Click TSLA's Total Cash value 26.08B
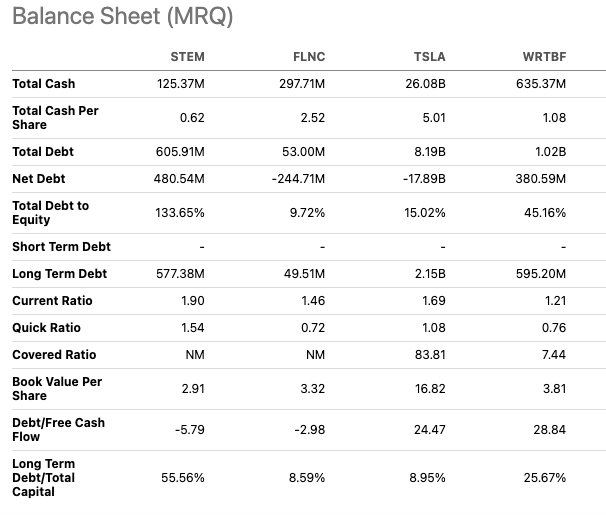 pos(425,84)
